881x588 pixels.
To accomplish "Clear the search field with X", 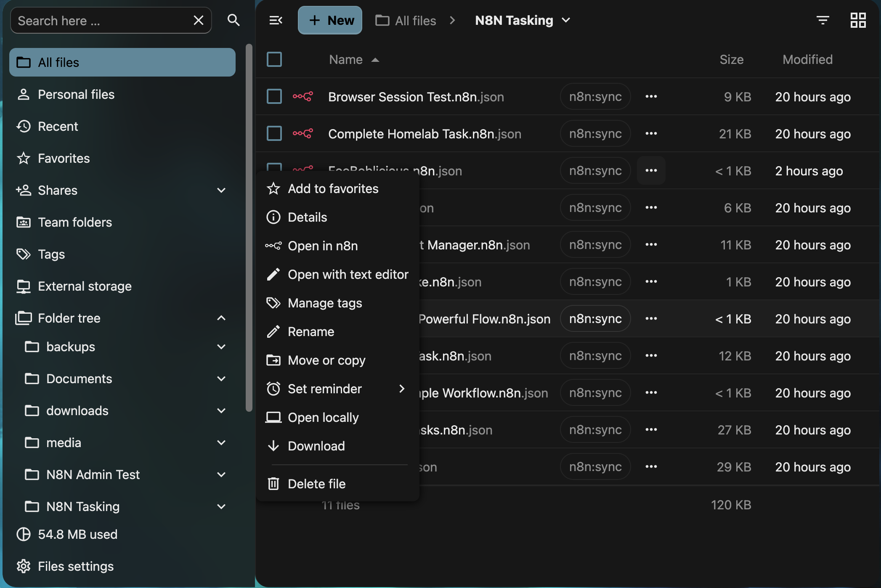I will click(199, 20).
